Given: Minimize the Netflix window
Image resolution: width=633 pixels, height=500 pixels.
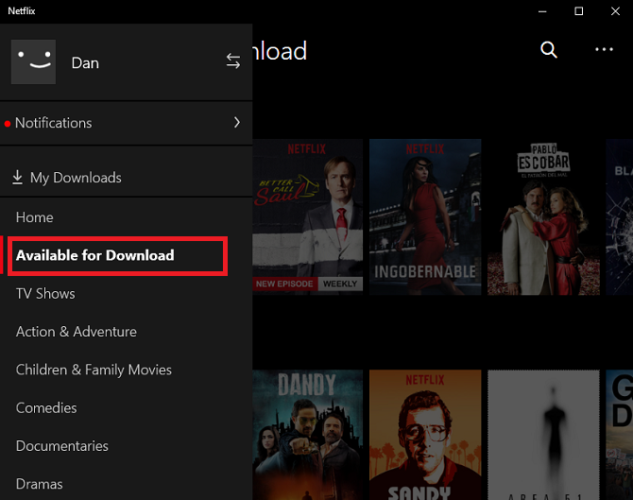Looking at the screenshot, I should pyautogui.click(x=542, y=11).
